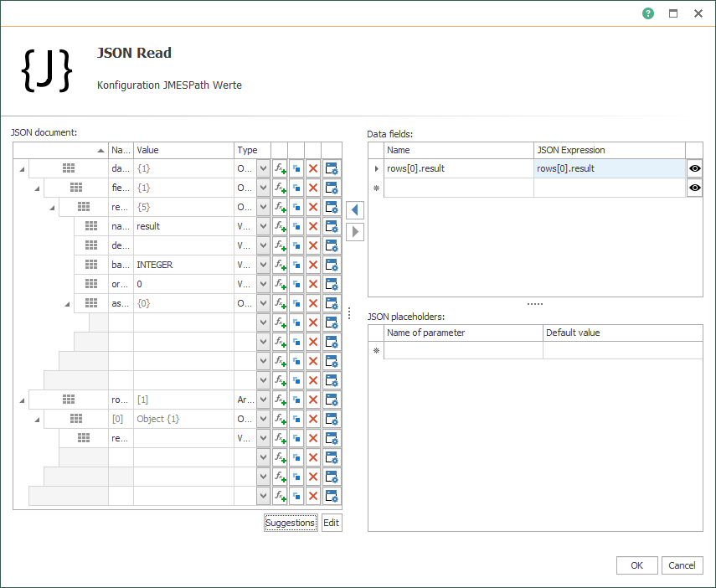The width and height of the screenshot is (716, 588).
Task: Click the green help question mark icon
Action: pos(648,13)
